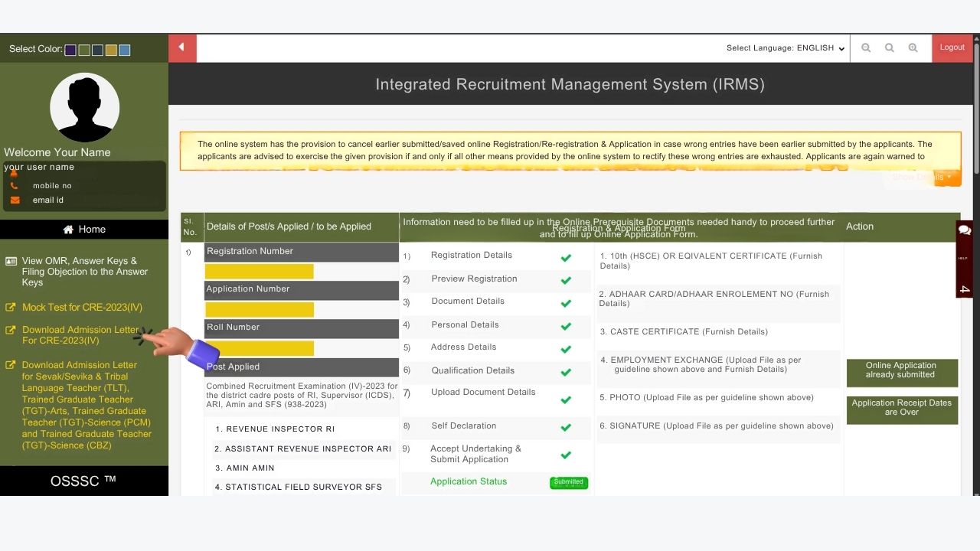Click the zoom out magnifier icon
The height and width of the screenshot is (551, 980).
866,47
